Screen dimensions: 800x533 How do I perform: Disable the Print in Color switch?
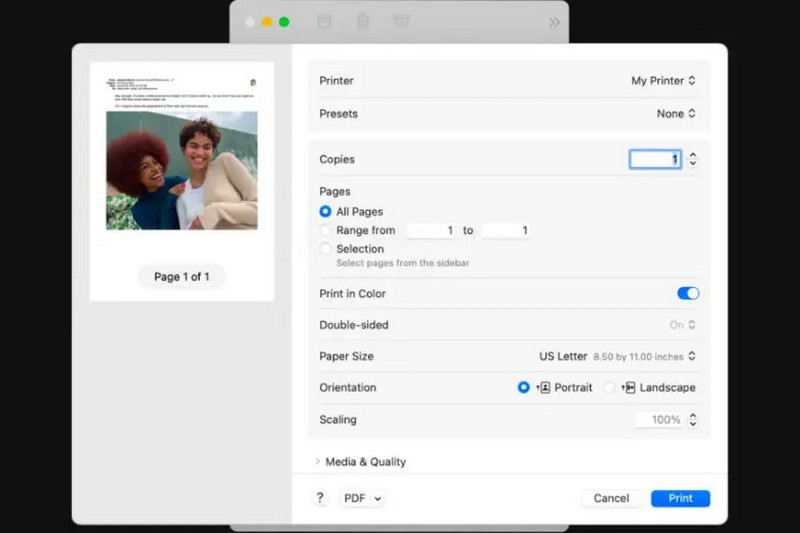pos(688,293)
